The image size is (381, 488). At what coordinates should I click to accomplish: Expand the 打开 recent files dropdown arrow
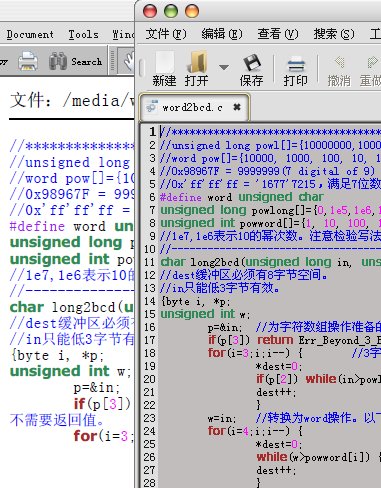(224, 67)
